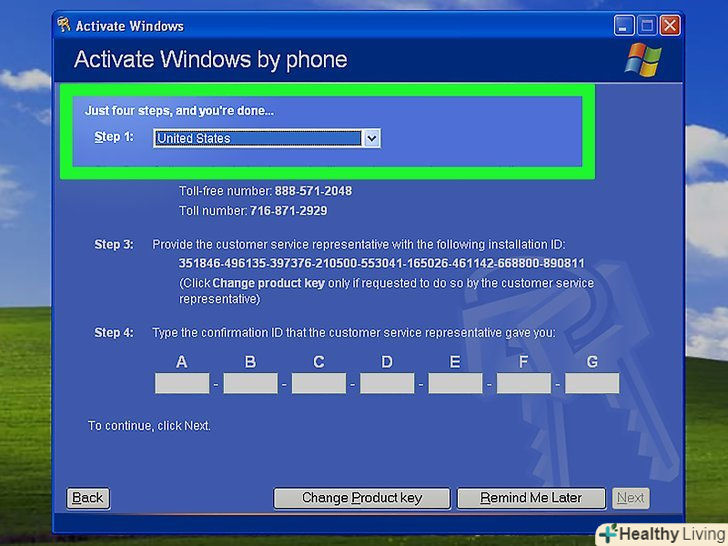This screenshot has height=546, width=728.
Task: Focus confirmation ID field G
Action: click(x=592, y=384)
